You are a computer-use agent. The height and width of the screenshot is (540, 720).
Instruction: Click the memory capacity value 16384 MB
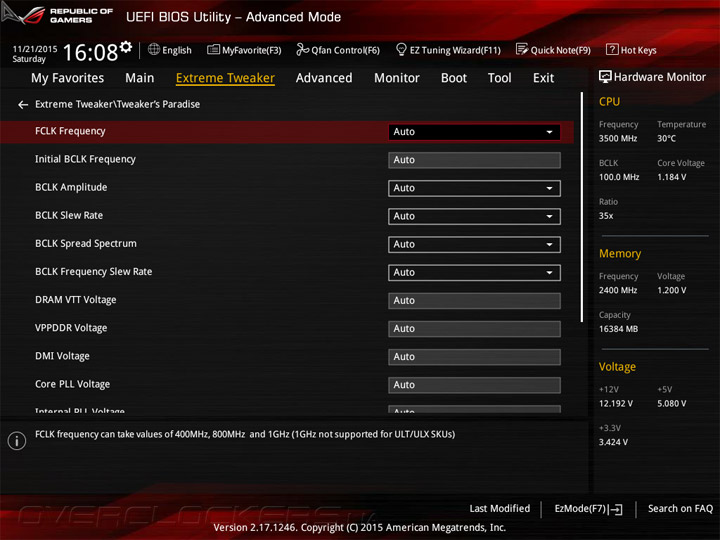[618, 329]
